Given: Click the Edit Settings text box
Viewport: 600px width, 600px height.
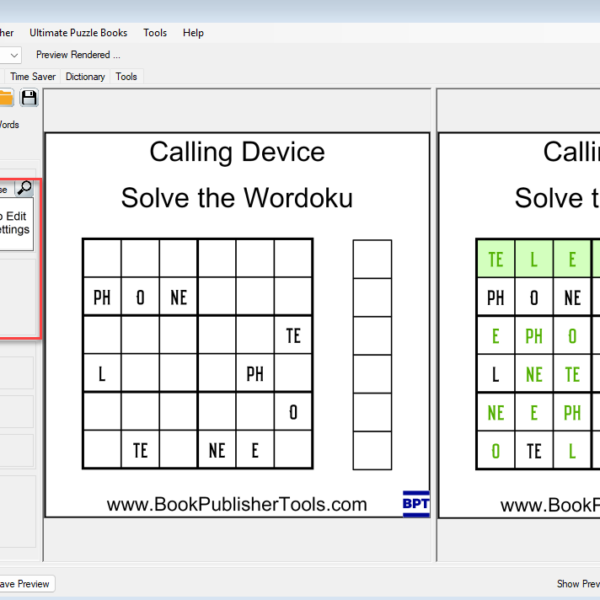Looking at the screenshot, I should (15, 222).
